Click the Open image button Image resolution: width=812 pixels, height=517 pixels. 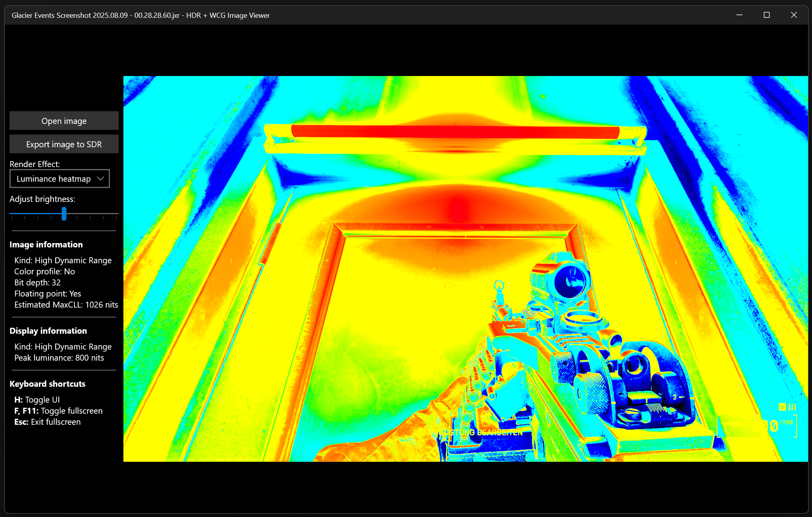(x=64, y=121)
